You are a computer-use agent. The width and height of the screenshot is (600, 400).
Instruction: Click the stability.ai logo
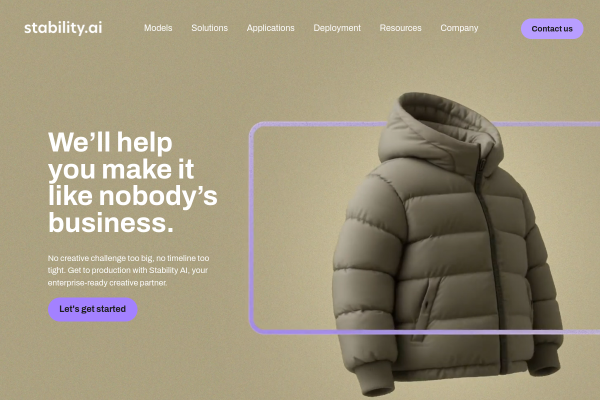[63, 28]
